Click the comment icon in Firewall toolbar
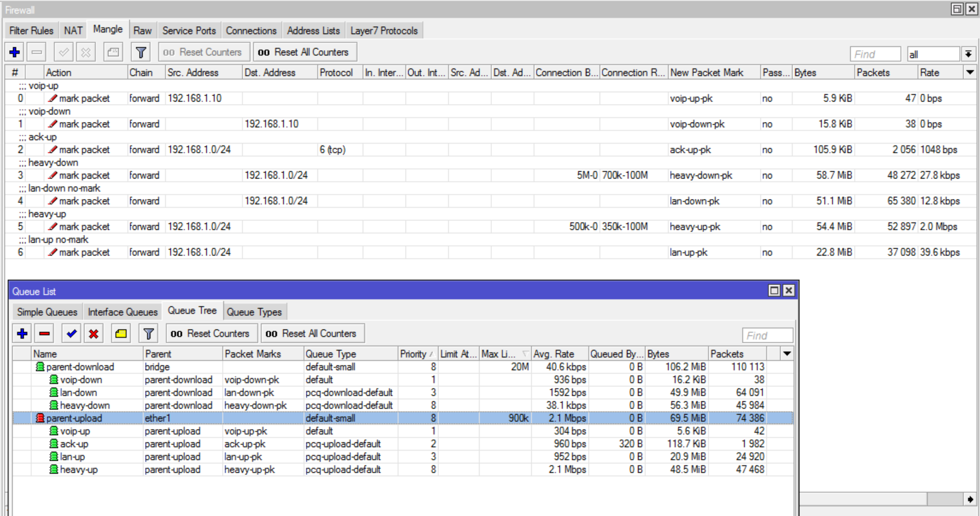This screenshot has width=980, height=516. point(113,52)
